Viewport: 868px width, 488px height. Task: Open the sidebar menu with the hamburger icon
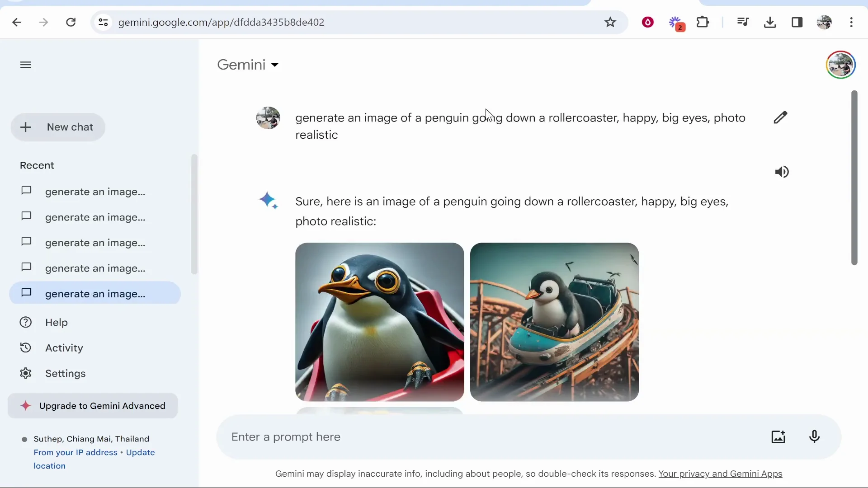coord(25,65)
